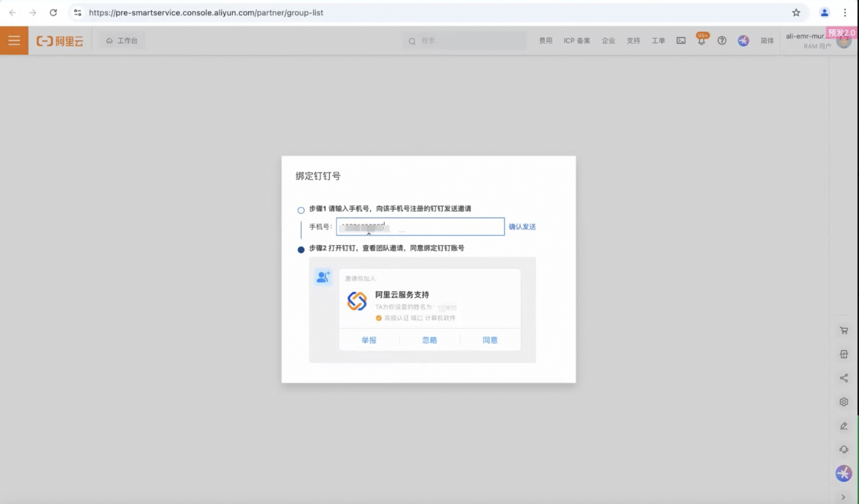Open shopping cart in right sidebar
859x504 pixels.
[x=844, y=331]
